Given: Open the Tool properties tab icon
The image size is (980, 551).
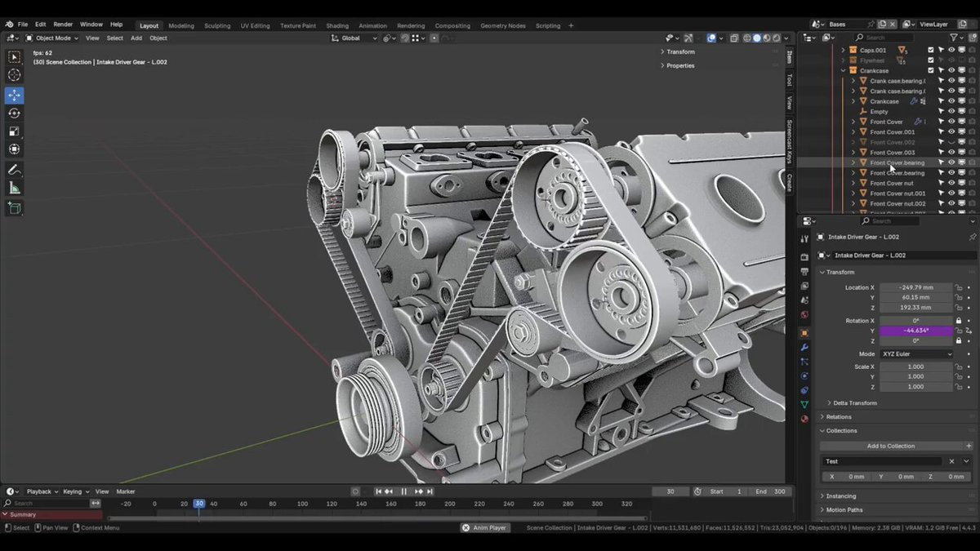Looking at the screenshot, I should [x=804, y=238].
